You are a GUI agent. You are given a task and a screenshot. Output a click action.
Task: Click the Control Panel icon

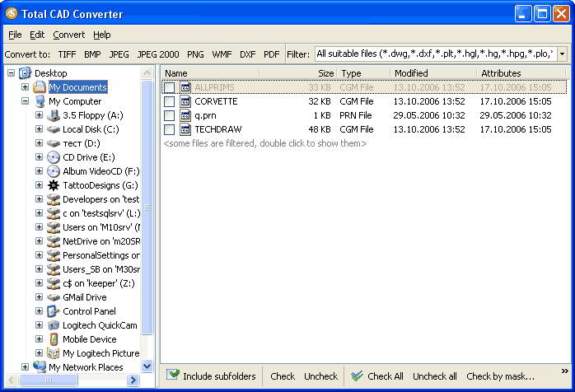coord(54,311)
